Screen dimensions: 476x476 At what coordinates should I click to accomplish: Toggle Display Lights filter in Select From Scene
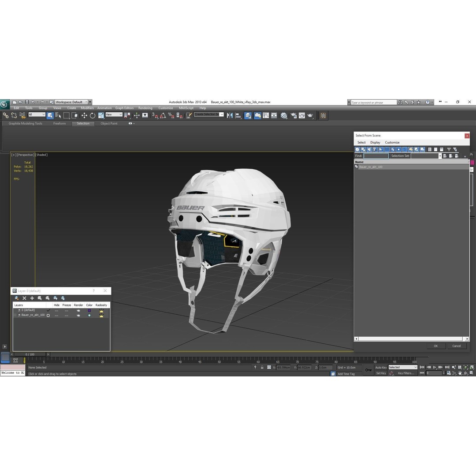pos(369,149)
